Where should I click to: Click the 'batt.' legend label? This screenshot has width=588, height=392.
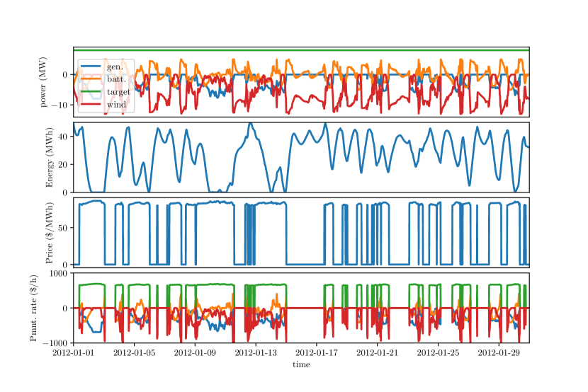click(x=117, y=79)
